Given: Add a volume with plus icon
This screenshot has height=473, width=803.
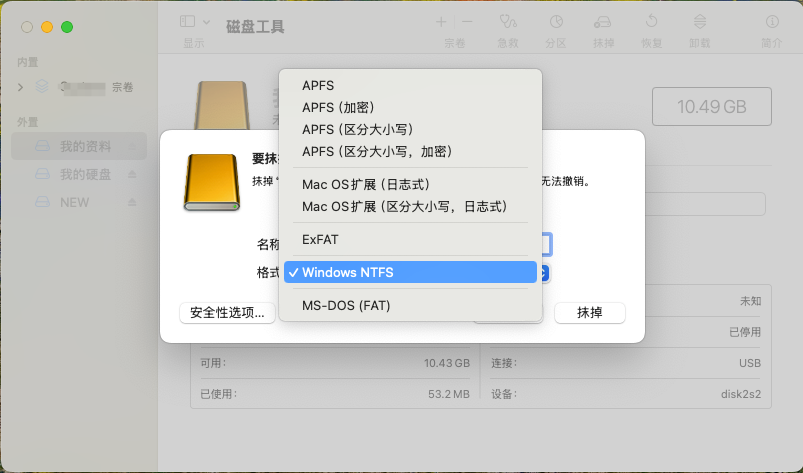Looking at the screenshot, I should click(x=441, y=22).
